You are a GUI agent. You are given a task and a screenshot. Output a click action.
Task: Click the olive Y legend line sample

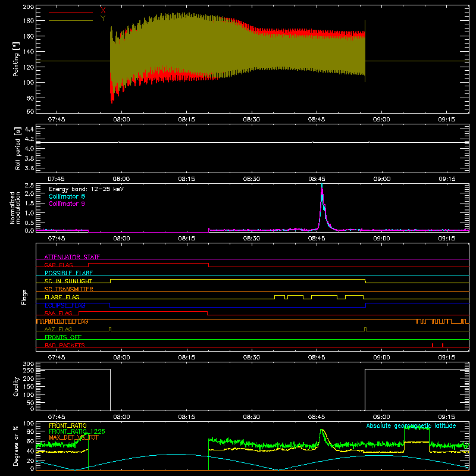pyautogui.click(x=71, y=21)
